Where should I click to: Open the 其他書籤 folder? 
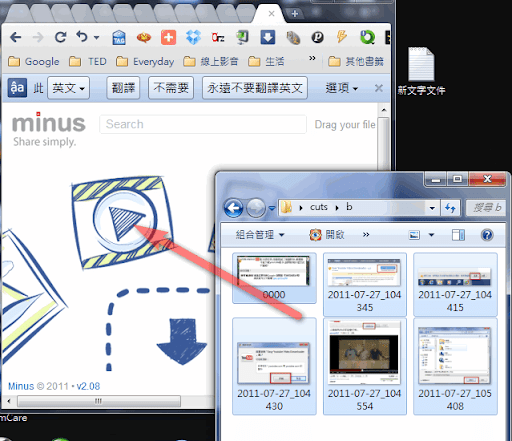356,62
